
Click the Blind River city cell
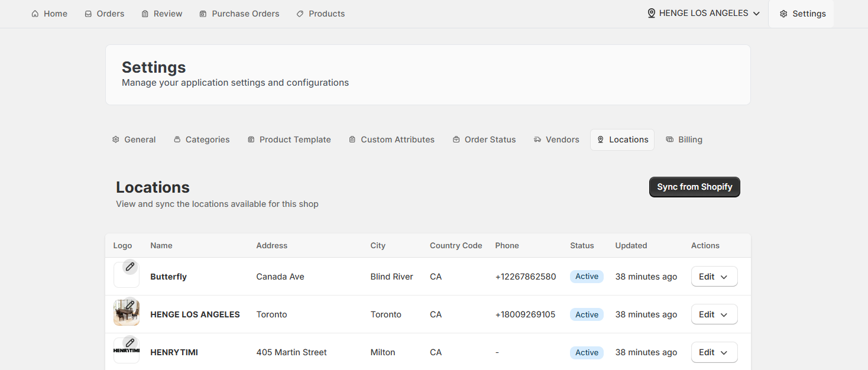(392, 277)
